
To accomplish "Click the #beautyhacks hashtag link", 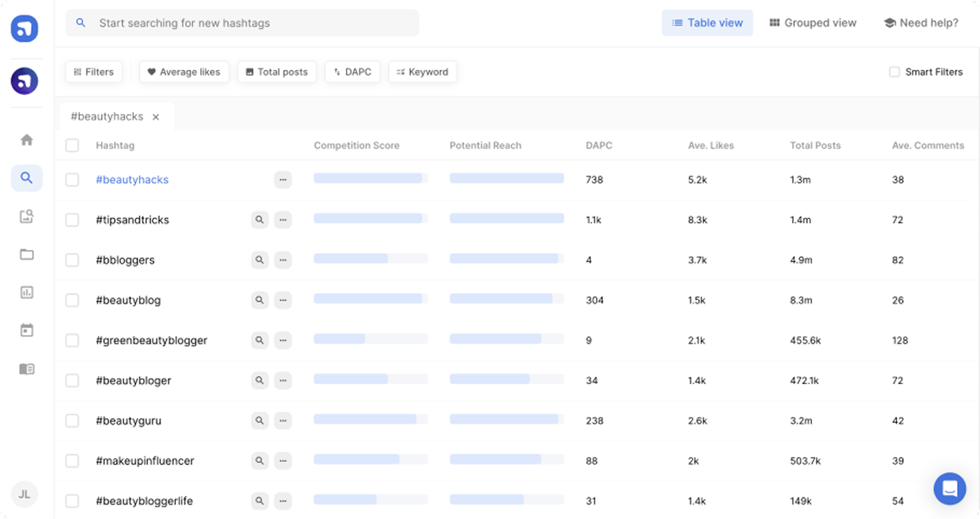I will (x=132, y=179).
